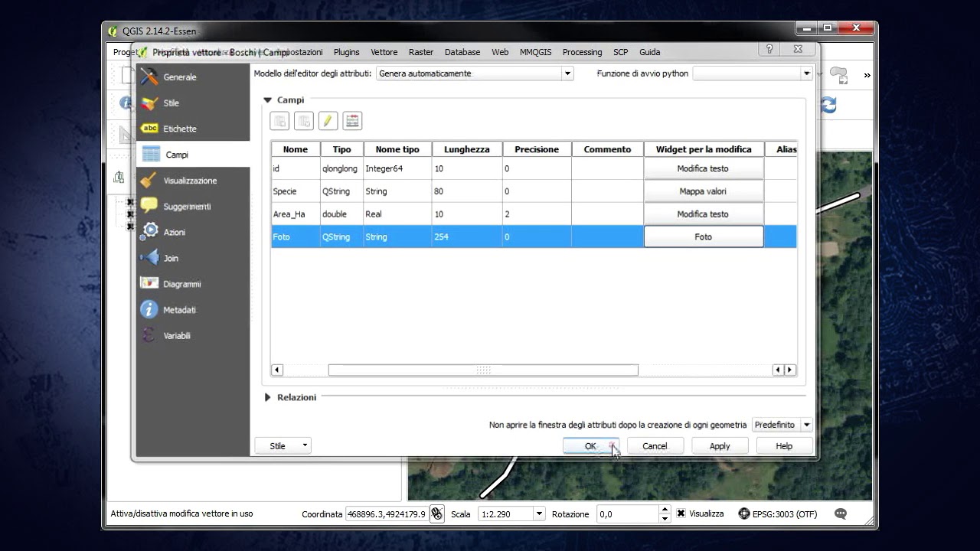Open the Processing menu

582,52
